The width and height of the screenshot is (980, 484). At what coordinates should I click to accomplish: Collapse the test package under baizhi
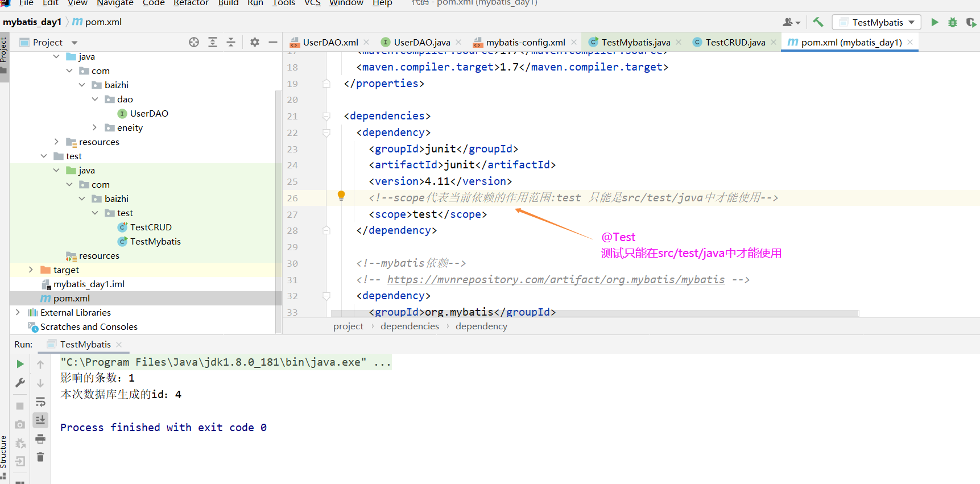(x=94, y=213)
